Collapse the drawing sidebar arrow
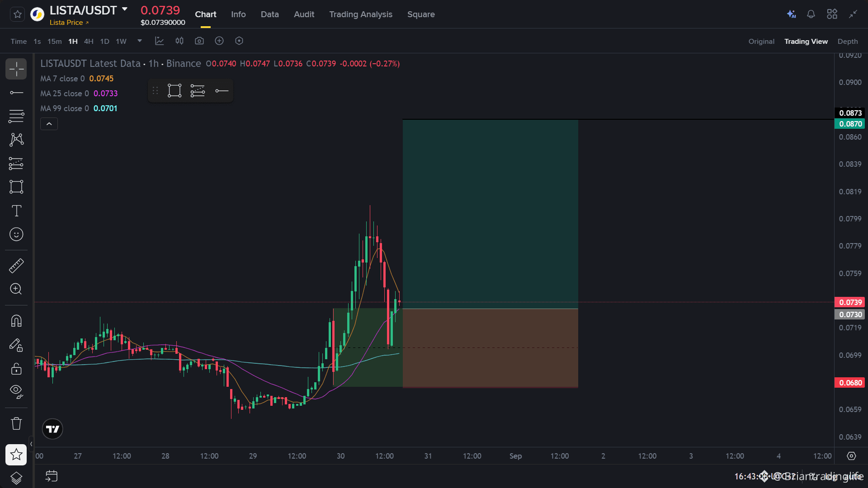868x488 pixels. (31, 444)
